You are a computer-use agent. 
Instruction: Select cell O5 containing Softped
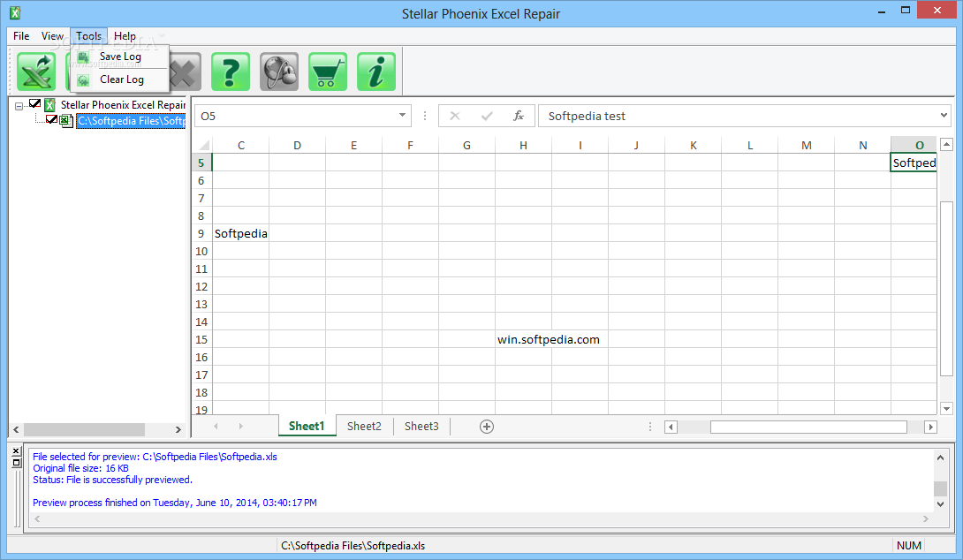914,163
